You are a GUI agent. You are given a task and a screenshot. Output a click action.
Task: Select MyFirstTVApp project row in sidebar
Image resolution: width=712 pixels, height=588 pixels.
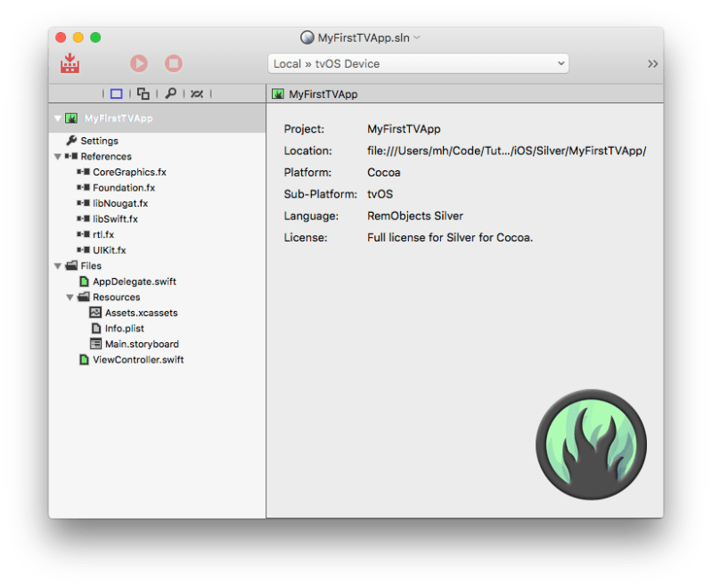point(157,118)
